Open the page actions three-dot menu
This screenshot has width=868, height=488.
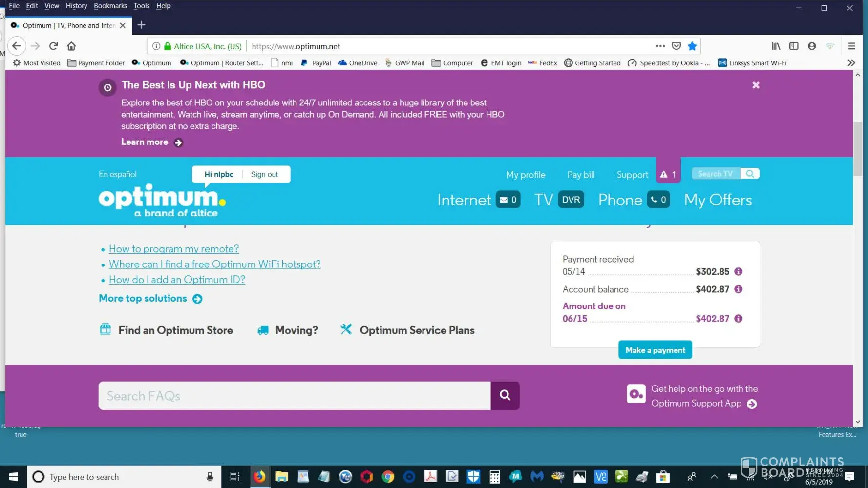(x=660, y=46)
